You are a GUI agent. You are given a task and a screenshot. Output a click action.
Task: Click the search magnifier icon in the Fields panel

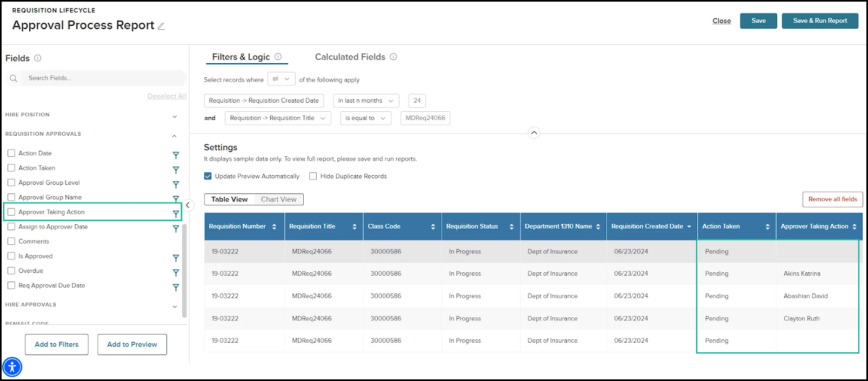tap(14, 78)
